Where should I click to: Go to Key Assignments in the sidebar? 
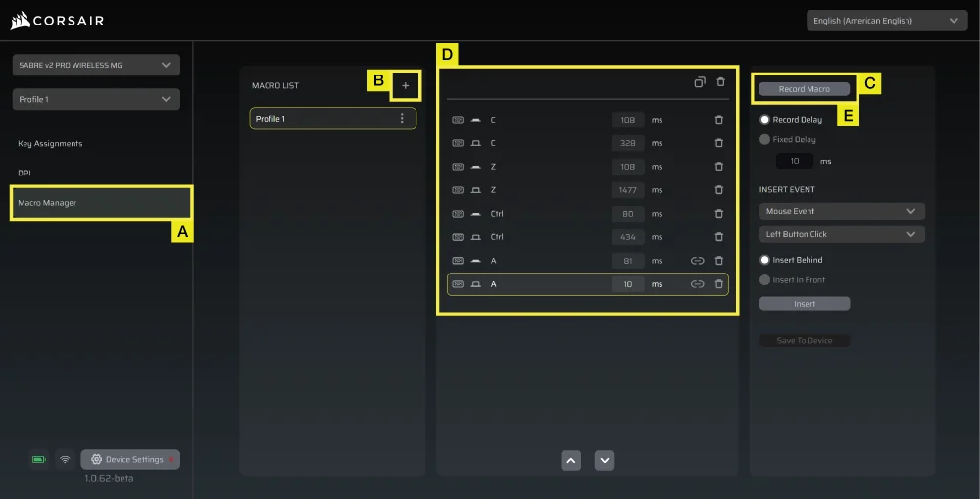tap(50, 144)
